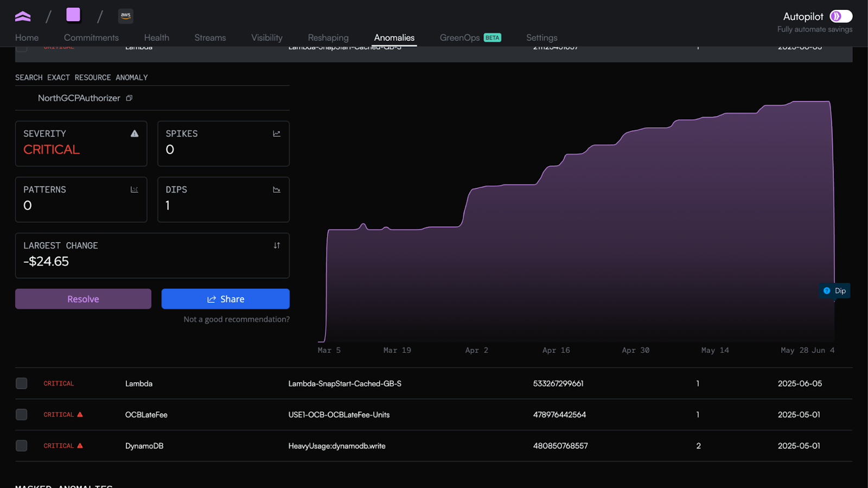Click the Share button
Viewport: 868px width, 488px height.
point(226,299)
